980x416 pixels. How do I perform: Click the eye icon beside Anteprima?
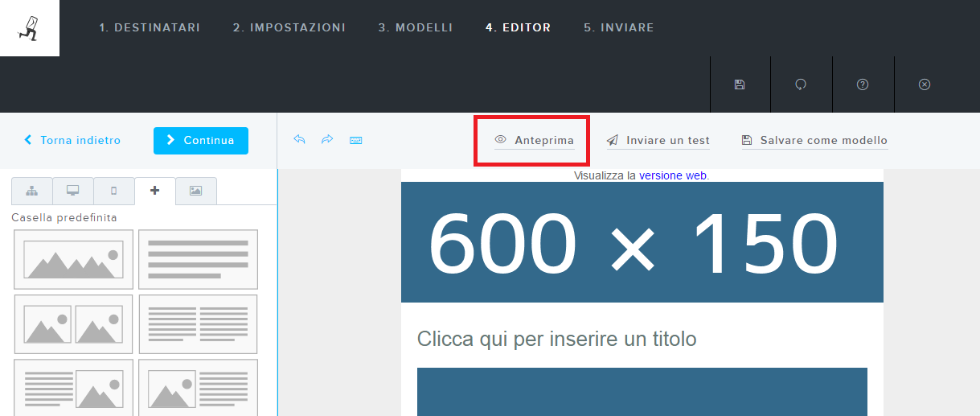coord(500,140)
